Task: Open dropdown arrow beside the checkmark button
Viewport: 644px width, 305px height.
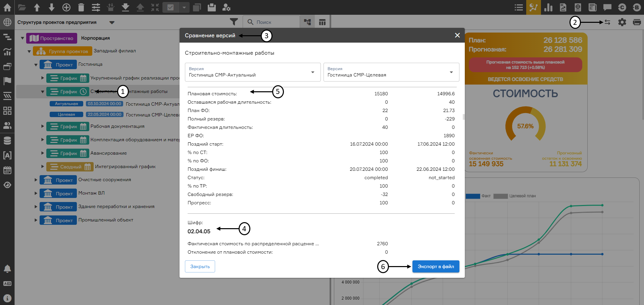Action: tap(184, 7)
